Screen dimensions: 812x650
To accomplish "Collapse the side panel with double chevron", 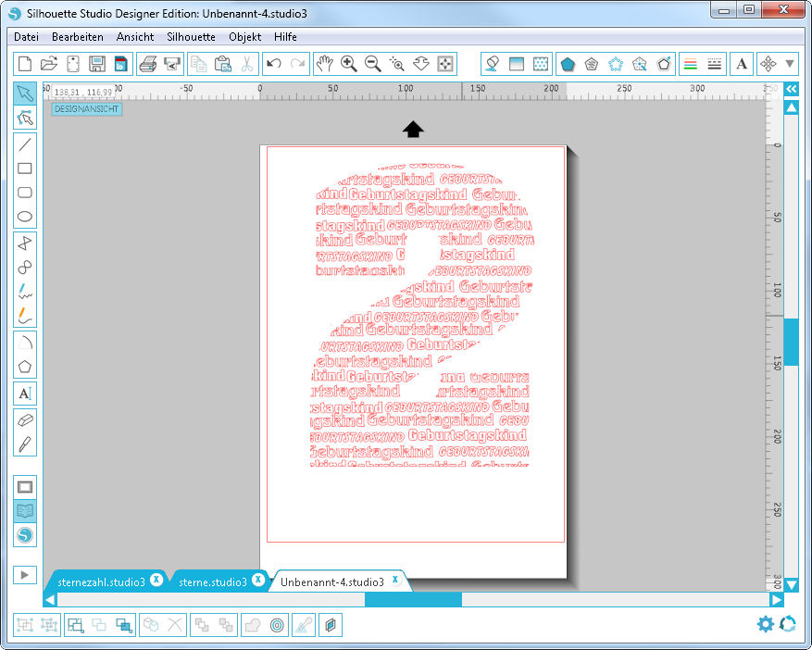I will point(791,89).
